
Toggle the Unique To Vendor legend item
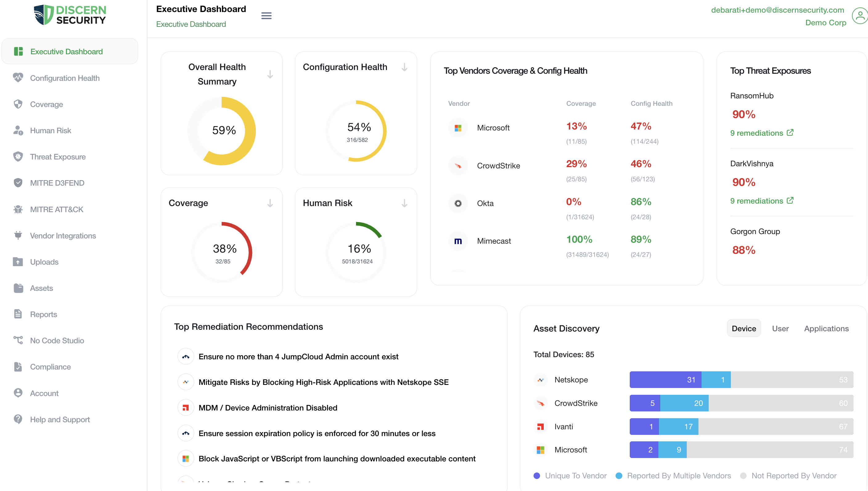(x=570, y=476)
